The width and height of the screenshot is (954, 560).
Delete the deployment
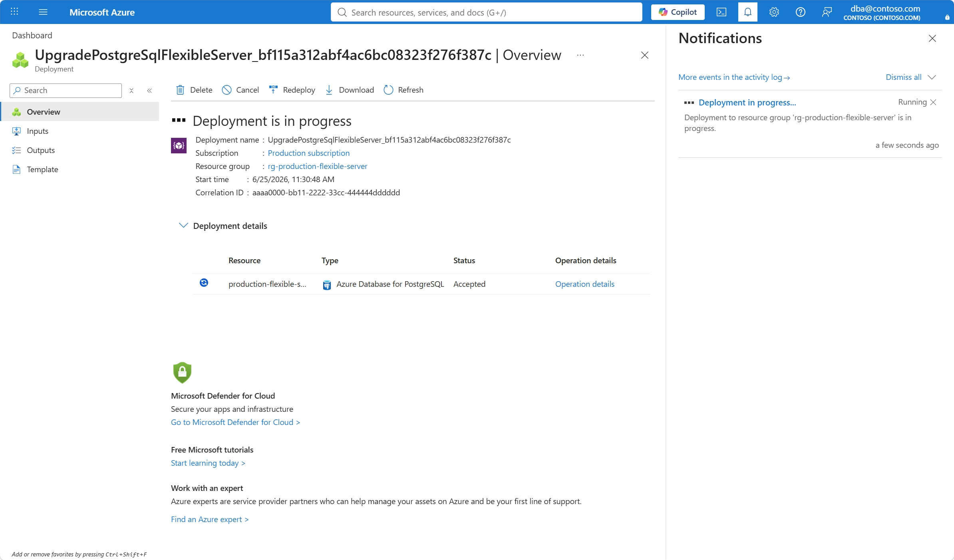pos(195,90)
